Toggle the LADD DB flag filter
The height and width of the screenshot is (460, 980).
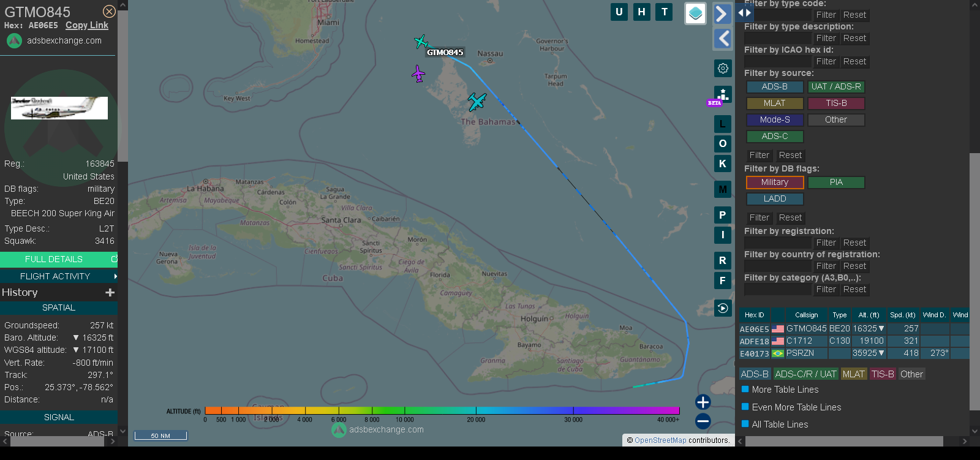click(775, 199)
